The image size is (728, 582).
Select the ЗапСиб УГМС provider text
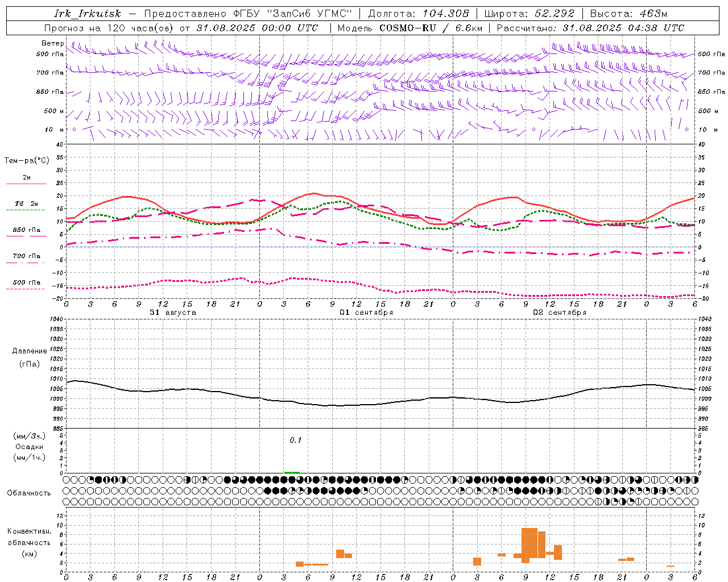click(309, 14)
